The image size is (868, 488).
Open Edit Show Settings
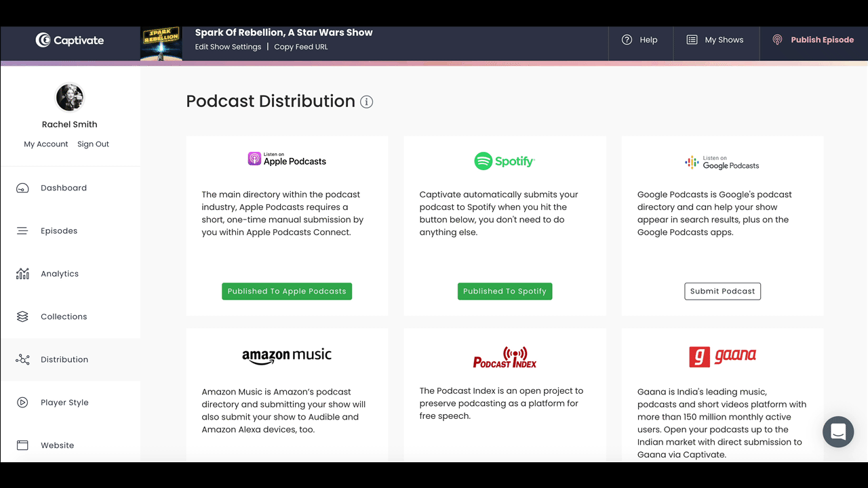tap(228, 47)
